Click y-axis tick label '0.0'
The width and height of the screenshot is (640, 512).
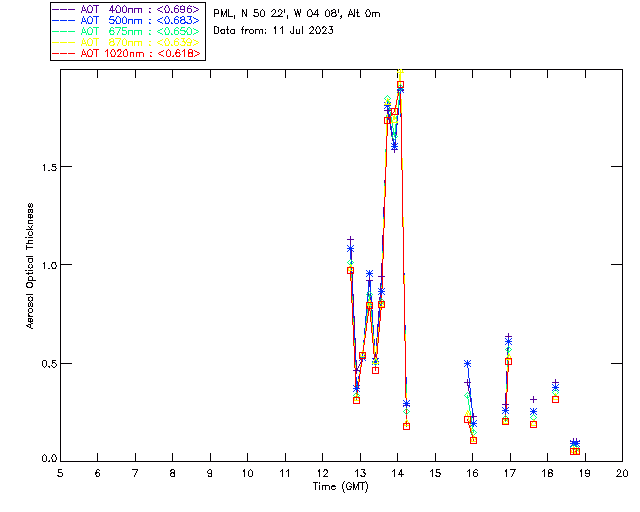(x=49, y=459)
